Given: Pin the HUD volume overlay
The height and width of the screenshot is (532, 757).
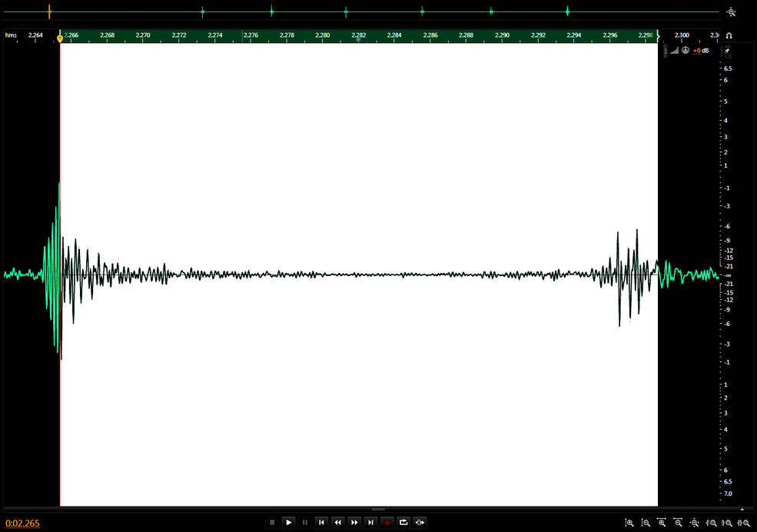Looking at the screenshot, I should (727, 51).
